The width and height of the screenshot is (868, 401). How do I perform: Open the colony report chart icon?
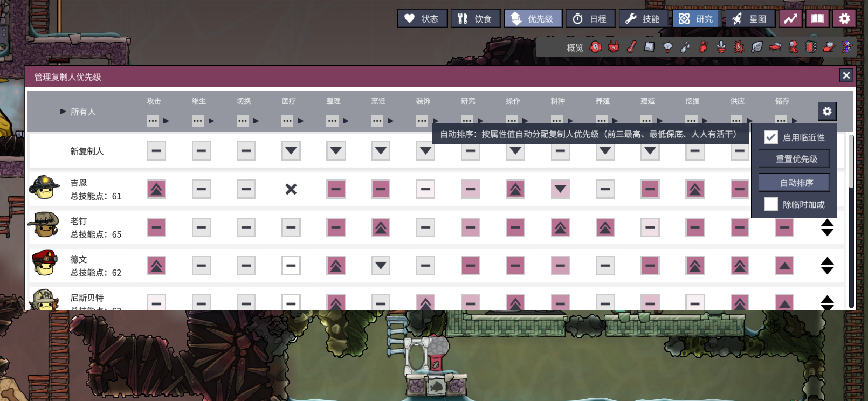(790, 19)
